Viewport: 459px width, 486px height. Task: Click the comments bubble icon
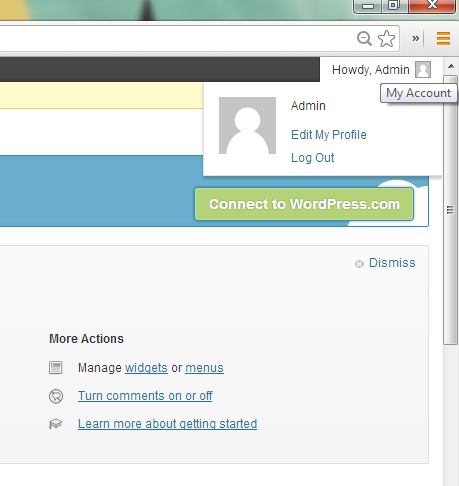tap(56, 396)
